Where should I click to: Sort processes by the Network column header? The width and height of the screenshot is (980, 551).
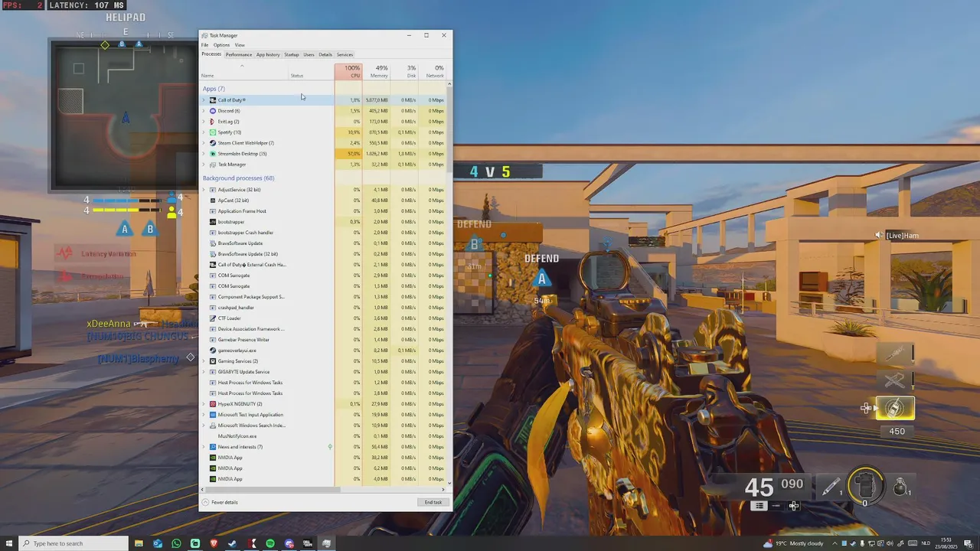tap(432, 71)
